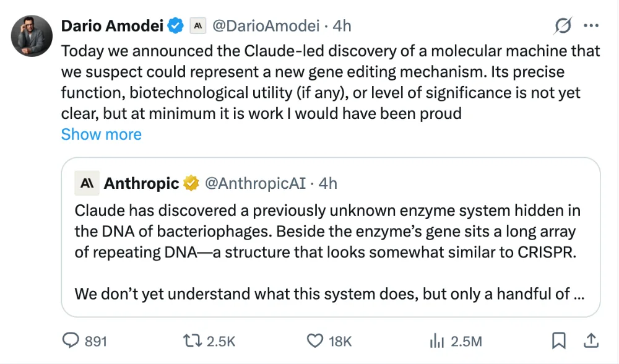Click the 18K likes count
Viewport: 619px width, 364px height.
[x=340, y=342]
